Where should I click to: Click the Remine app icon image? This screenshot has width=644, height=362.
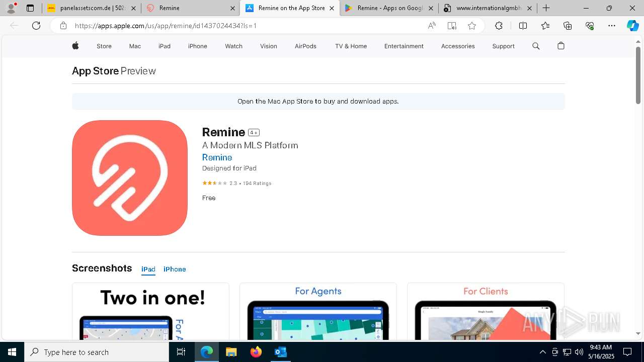pyautogui.click(x=130, y=178)
